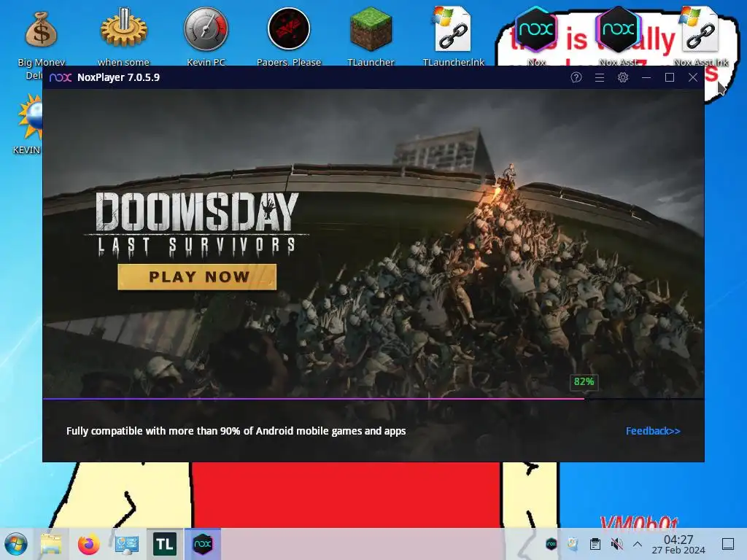Open NoxPlayer settings gear
Viewport: 747px width, 560px height.
pyautogui.click(x=623, y=77)
